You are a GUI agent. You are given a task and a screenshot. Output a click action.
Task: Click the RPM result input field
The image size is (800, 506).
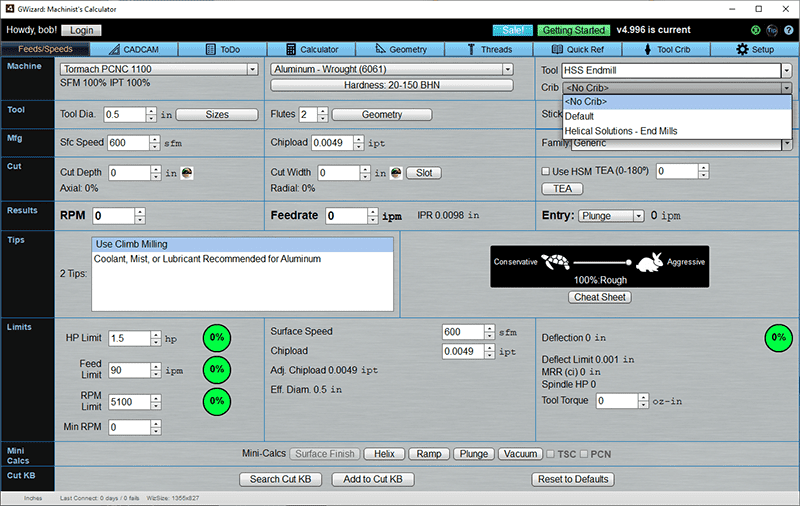point(113,216)
